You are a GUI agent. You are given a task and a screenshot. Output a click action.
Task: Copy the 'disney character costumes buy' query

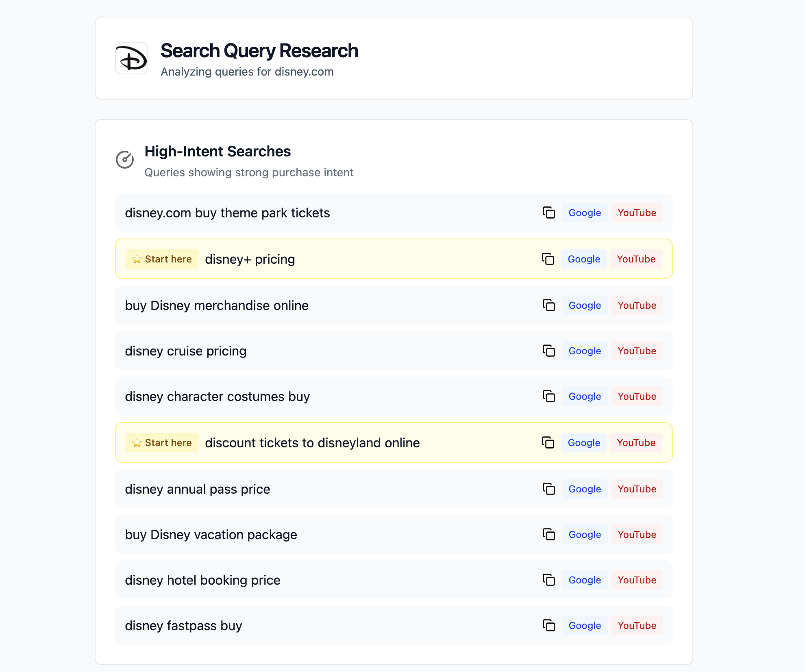pyautogui.click(x=548, y=396)
